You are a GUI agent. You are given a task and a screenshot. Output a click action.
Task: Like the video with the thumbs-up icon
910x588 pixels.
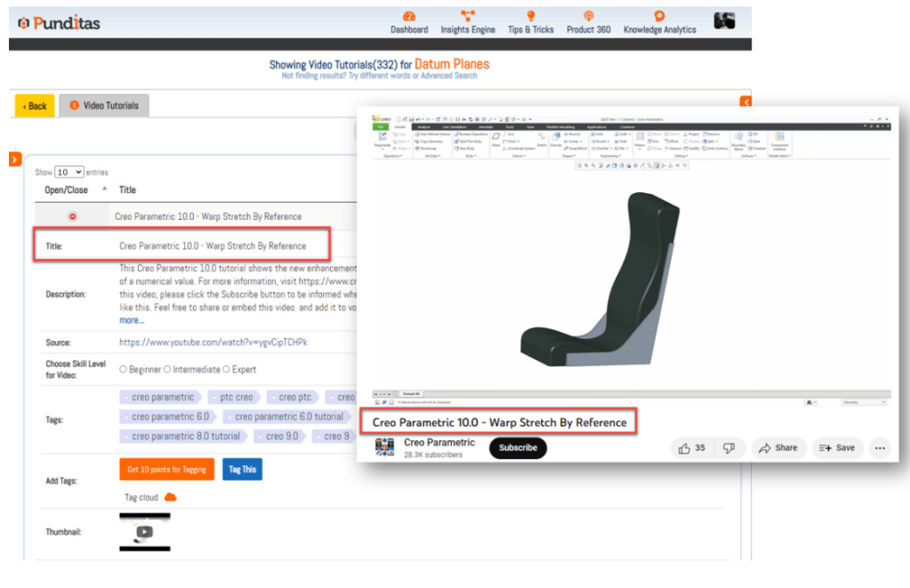click(685, 448)
